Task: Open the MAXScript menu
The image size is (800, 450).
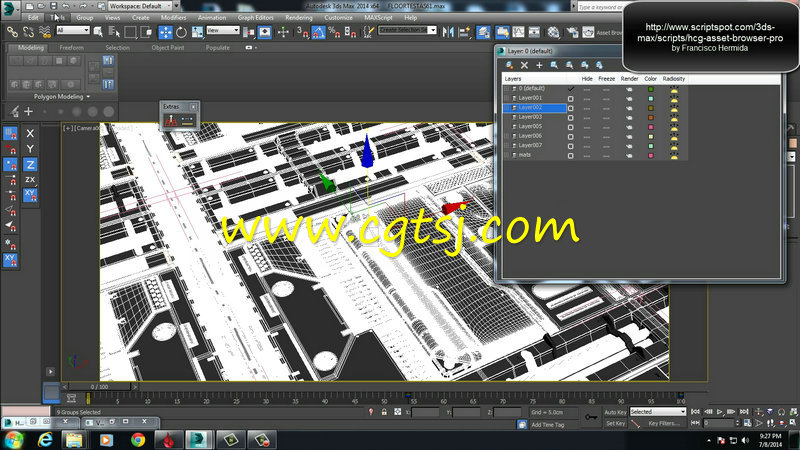Action: point(378,17)
